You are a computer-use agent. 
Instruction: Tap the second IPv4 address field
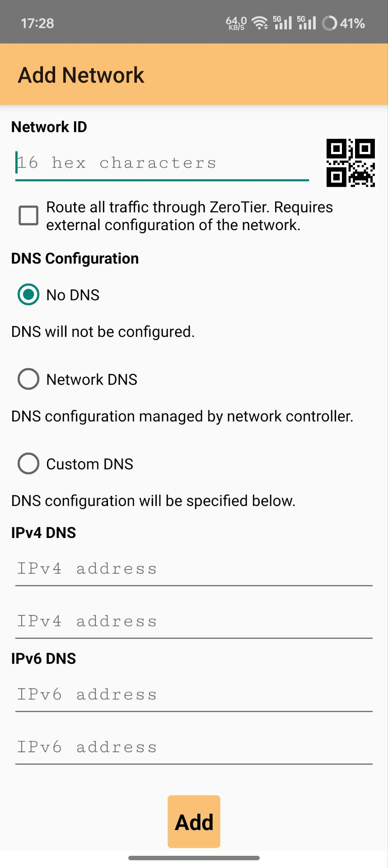(194, 622)
